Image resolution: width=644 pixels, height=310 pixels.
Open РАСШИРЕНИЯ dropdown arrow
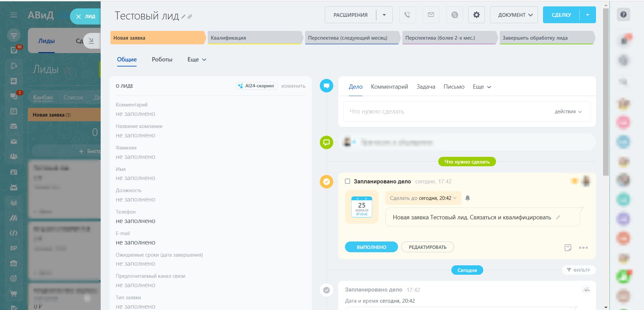click(x=384, y=15)
